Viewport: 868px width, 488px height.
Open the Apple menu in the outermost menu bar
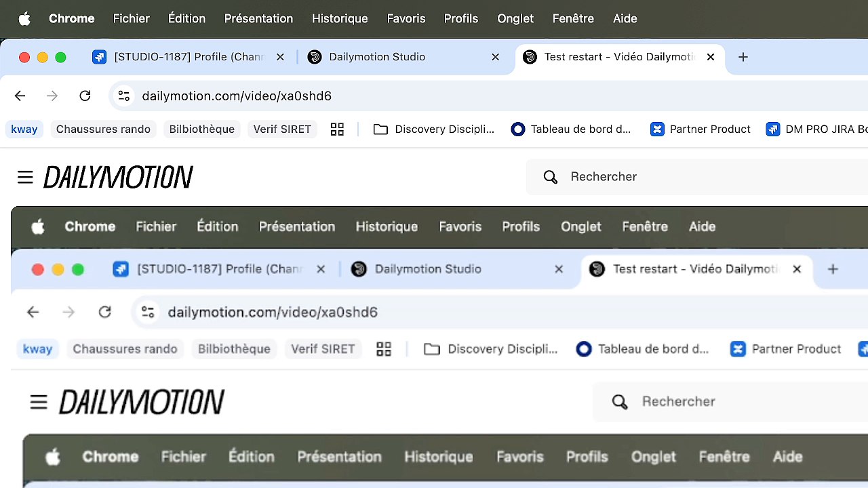pos(24,19)
